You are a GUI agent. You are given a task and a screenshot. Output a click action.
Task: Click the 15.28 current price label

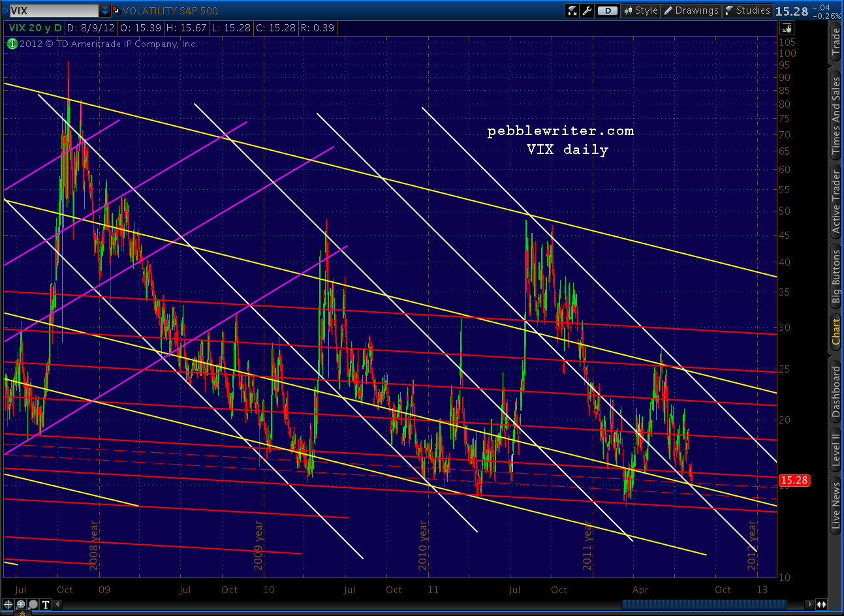click(x=794, y=480)
